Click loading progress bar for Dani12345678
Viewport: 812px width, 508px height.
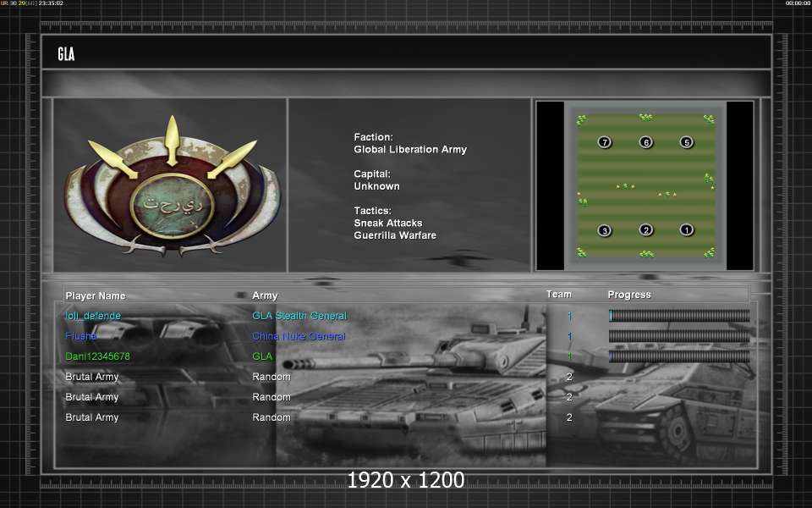(x=679, y=356)
